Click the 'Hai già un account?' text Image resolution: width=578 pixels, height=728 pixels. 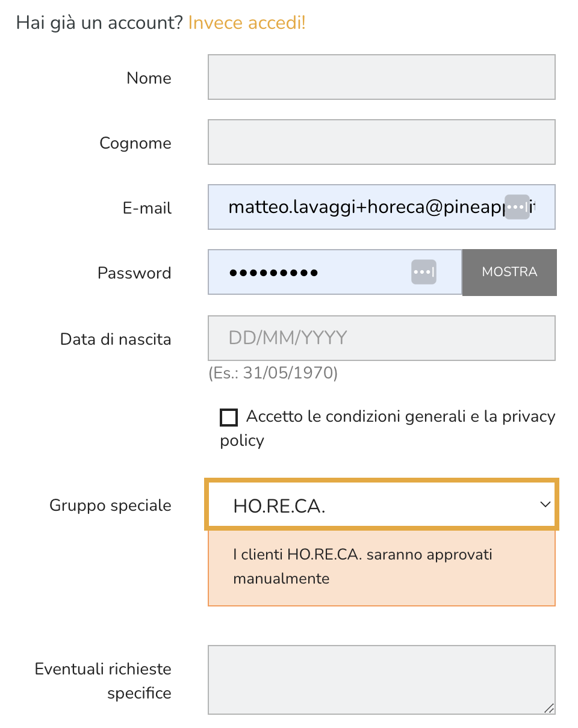(99, 23)
